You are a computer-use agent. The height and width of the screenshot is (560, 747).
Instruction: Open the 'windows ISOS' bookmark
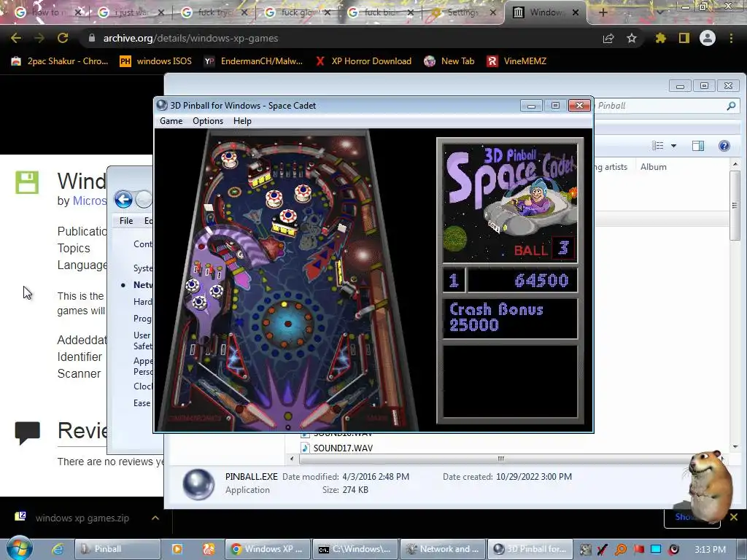[156, 61]
